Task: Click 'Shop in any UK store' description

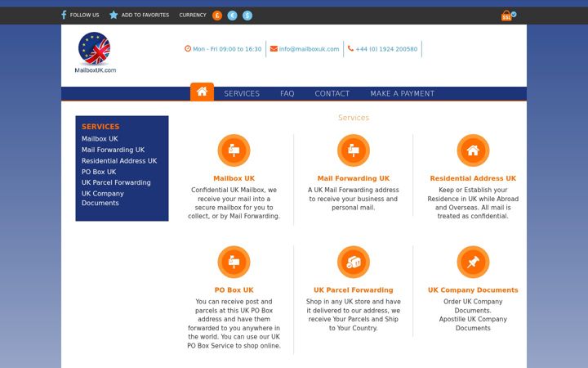Action: (354, 315)
